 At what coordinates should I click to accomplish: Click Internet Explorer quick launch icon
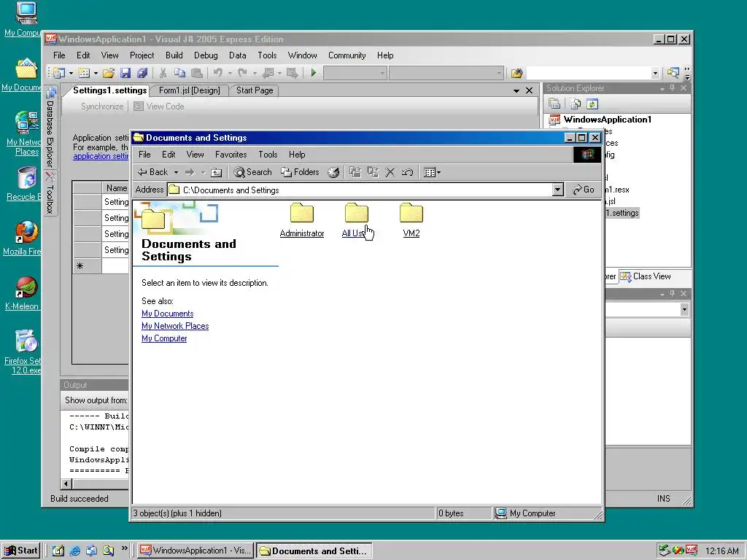pyautogui.click(x=75, y=551)
